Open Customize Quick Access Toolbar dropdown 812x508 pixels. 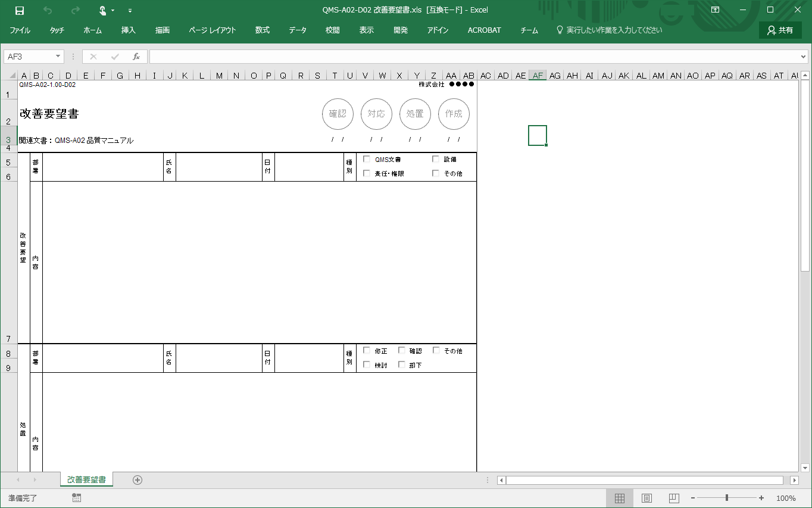click(x=130, y=11)
